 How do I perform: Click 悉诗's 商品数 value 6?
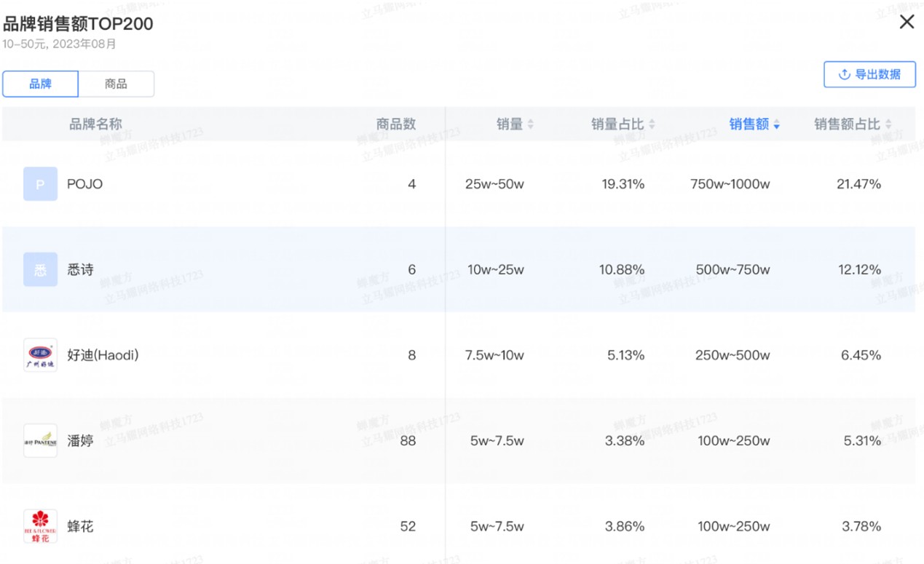412,270
